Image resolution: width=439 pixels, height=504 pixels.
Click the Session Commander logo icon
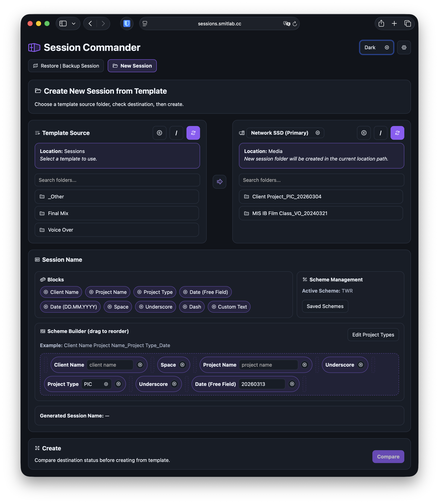coord(34,47)
